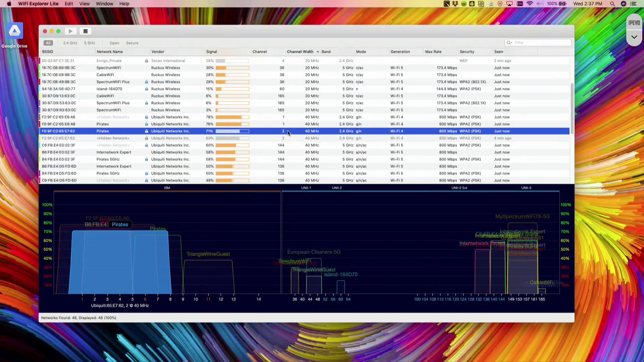Open the AirPlay display menu
644x362 pixels.
click(509, 4)
